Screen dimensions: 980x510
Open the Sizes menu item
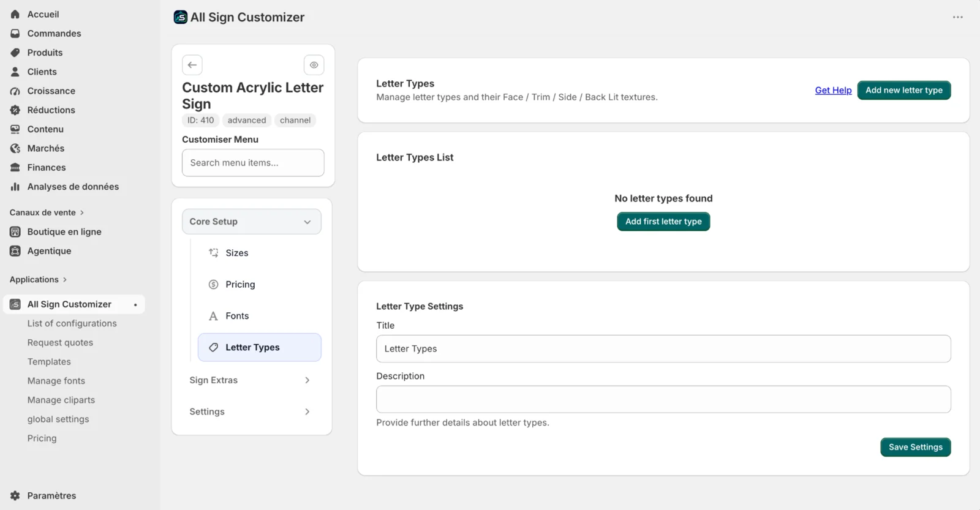[x=260, y=253]
